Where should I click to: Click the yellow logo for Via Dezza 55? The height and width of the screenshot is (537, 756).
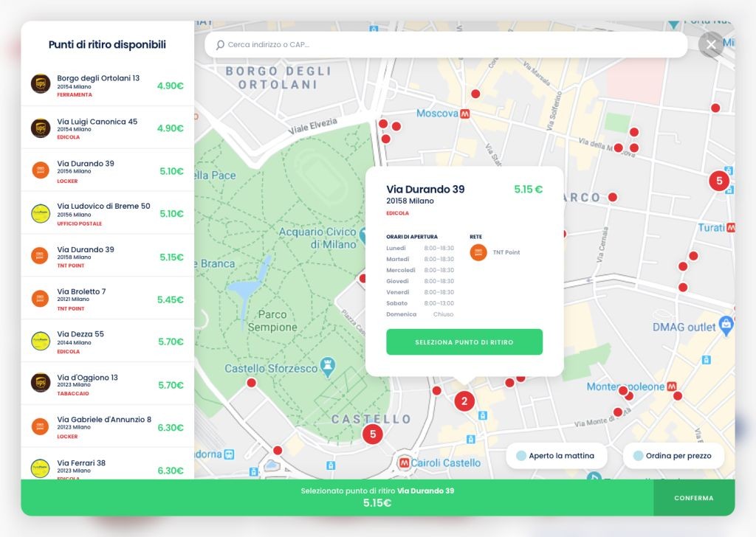pyautogui.click(x=41, y=341)
